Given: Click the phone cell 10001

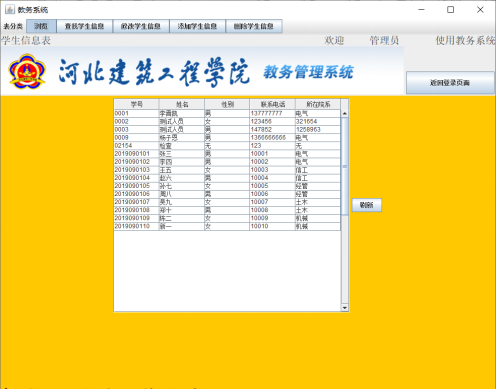Looking at the screenshot, I should click(x=272, y=154).
